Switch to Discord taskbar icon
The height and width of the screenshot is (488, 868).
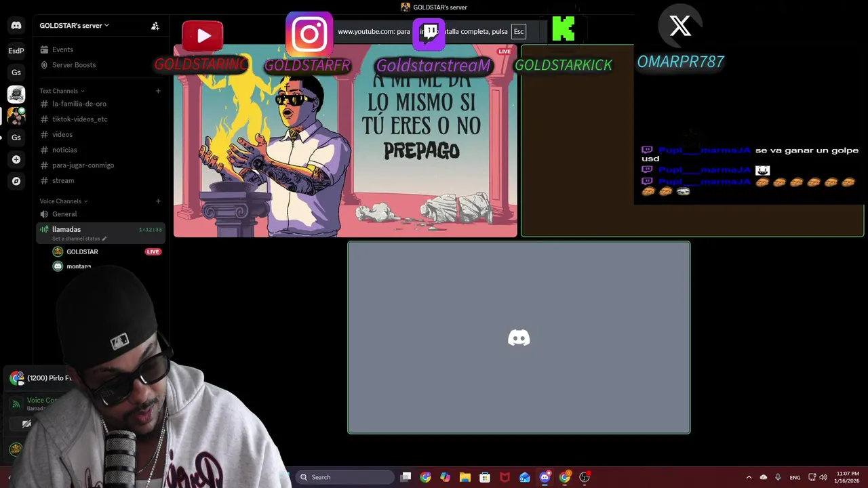tap(545, 477)
